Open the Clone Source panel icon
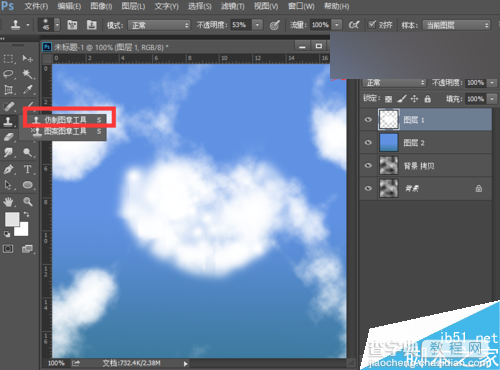Screen dimensions: 500x370 pyautogui.click(x=91, y=25)
